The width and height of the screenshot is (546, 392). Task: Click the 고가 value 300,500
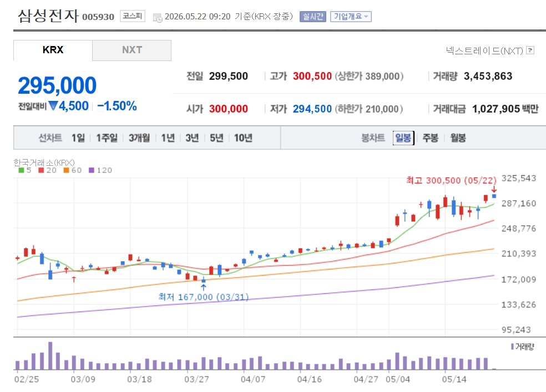(x=312, y=76)
